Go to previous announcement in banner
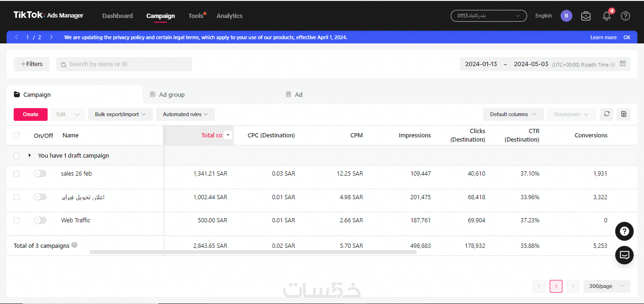 click(17, 37)
